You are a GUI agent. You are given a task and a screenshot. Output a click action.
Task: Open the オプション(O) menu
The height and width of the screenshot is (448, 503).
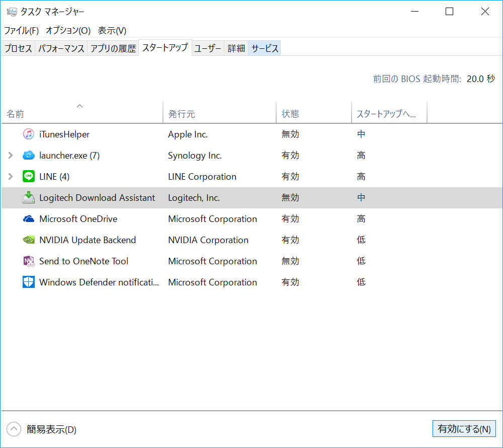pos(68,31)
